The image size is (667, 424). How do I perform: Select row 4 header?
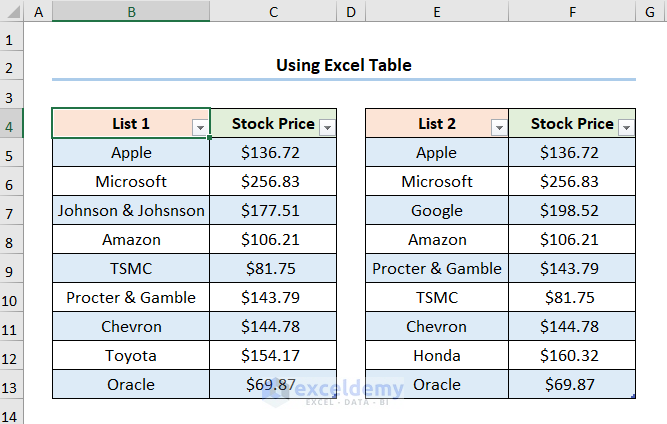(12, 124)
